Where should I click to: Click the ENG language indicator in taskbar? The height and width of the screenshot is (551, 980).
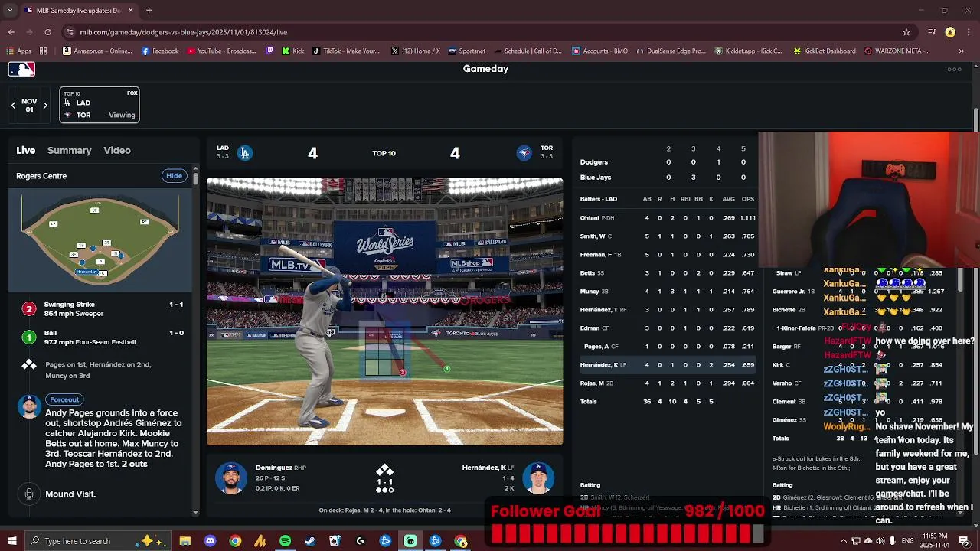tap(907, 541)
